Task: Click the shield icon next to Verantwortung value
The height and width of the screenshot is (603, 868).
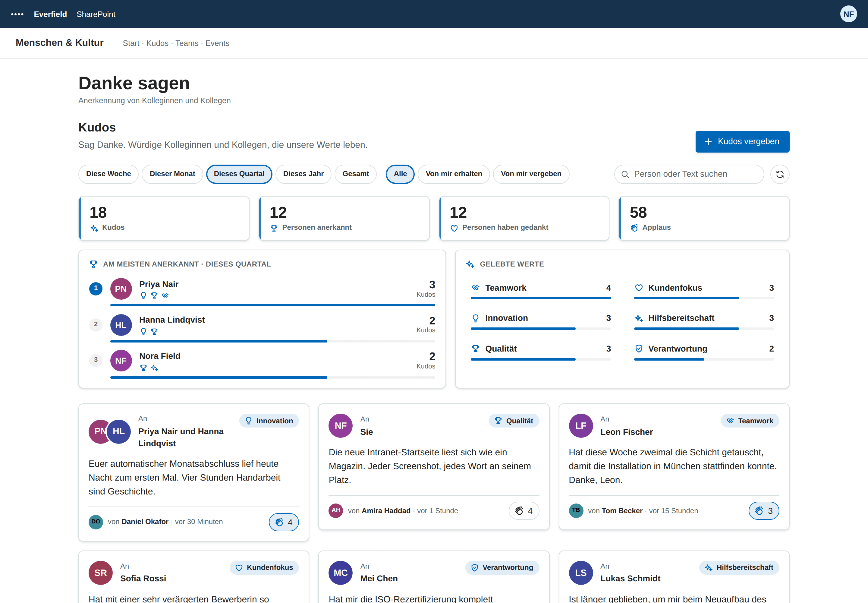Action: [639, 349]
